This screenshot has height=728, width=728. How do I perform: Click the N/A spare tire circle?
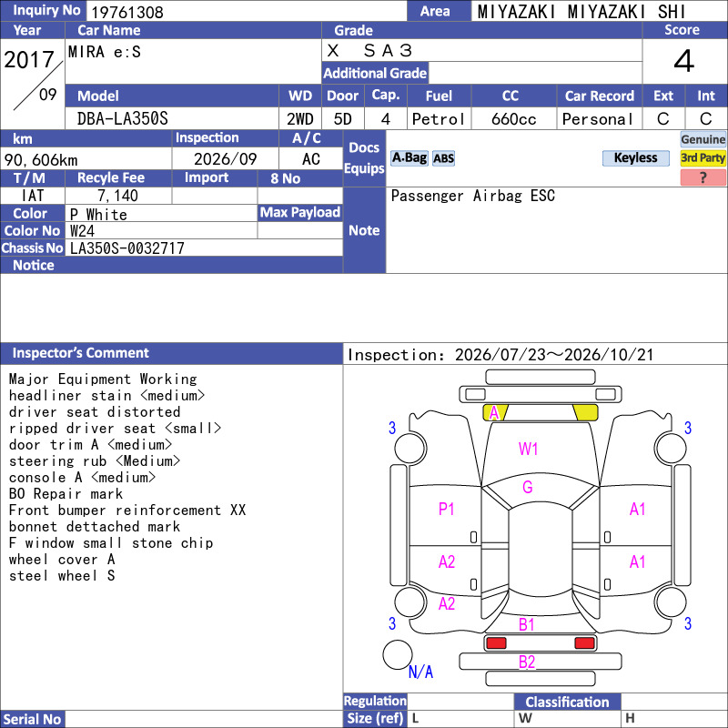pyautogui.click(x=398, y=654)
